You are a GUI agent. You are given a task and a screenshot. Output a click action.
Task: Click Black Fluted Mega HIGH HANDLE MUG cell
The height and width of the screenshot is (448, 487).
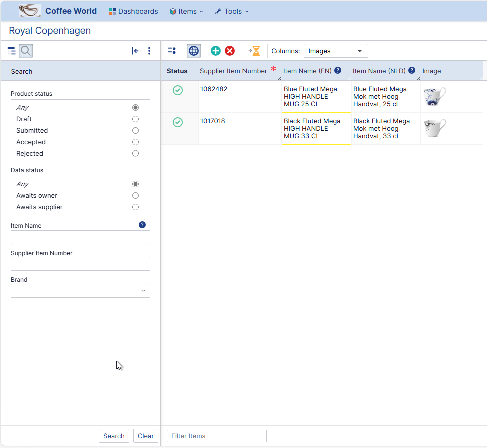tap(316, 129)
